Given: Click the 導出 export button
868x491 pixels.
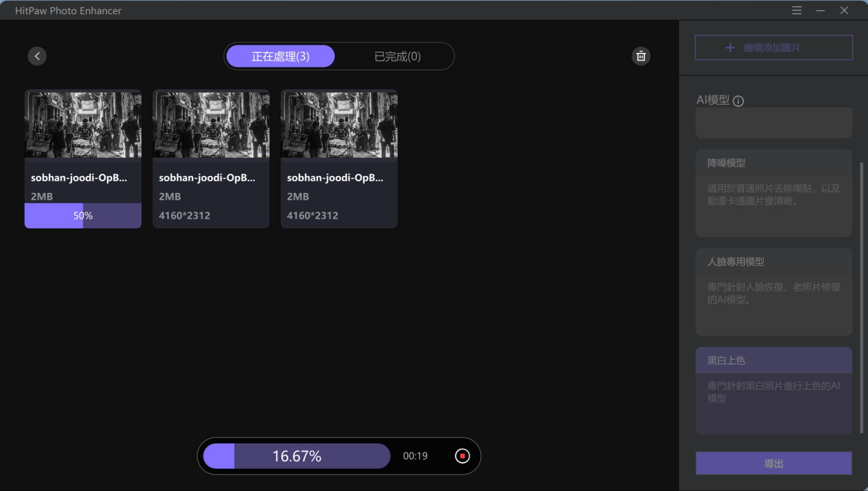Looking at the screenshot, I should [773, 463].
